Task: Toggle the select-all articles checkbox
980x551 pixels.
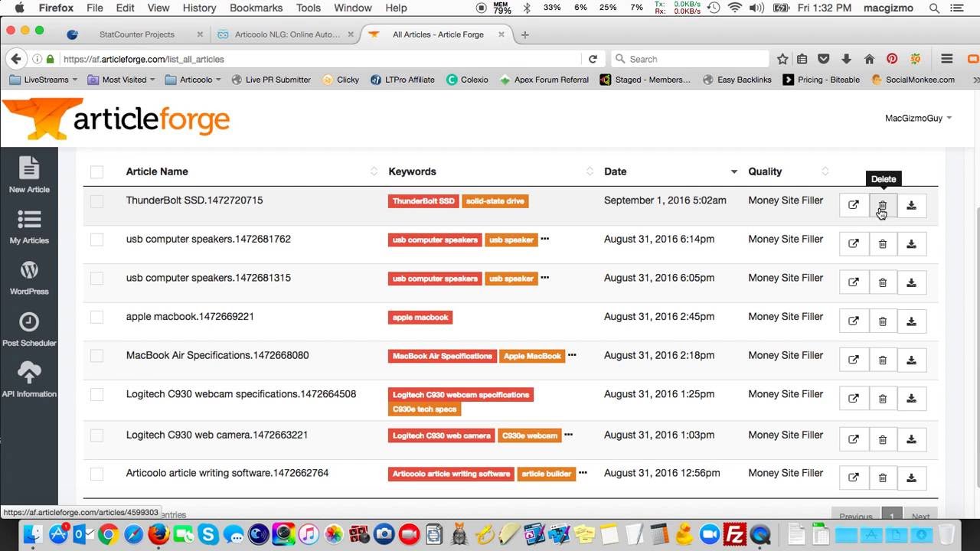Action: pyautogui.click(x=96, y=171)
